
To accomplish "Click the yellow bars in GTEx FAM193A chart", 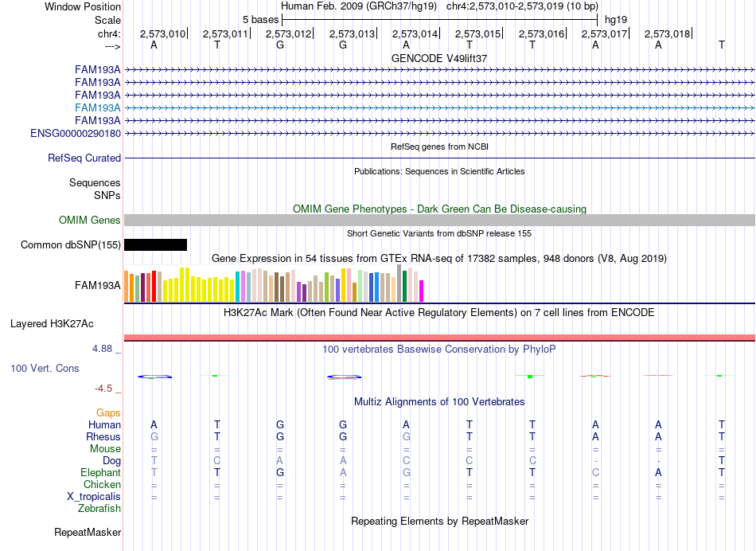I will (199, 285).
